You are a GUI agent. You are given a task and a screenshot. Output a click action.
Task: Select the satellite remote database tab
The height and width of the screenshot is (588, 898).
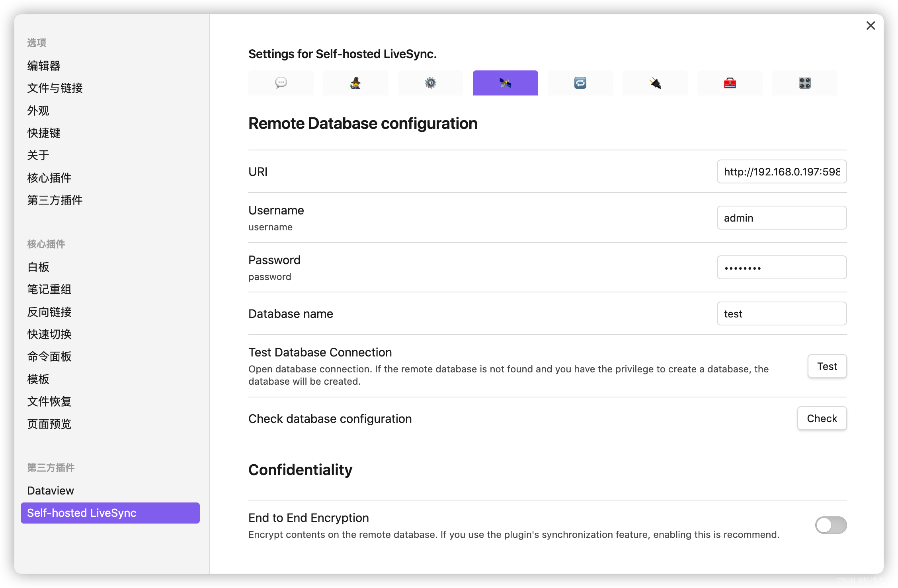[x=505, y=83]
